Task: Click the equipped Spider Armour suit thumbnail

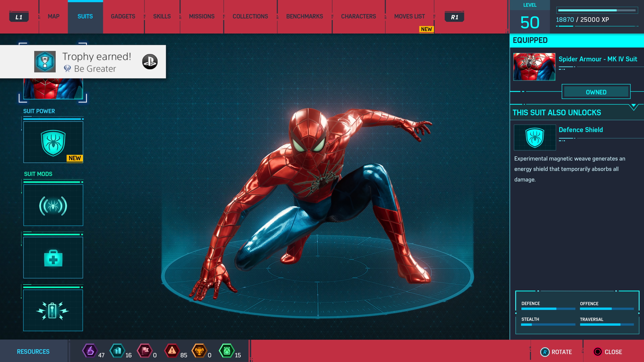Action: (x=534, y=67)
